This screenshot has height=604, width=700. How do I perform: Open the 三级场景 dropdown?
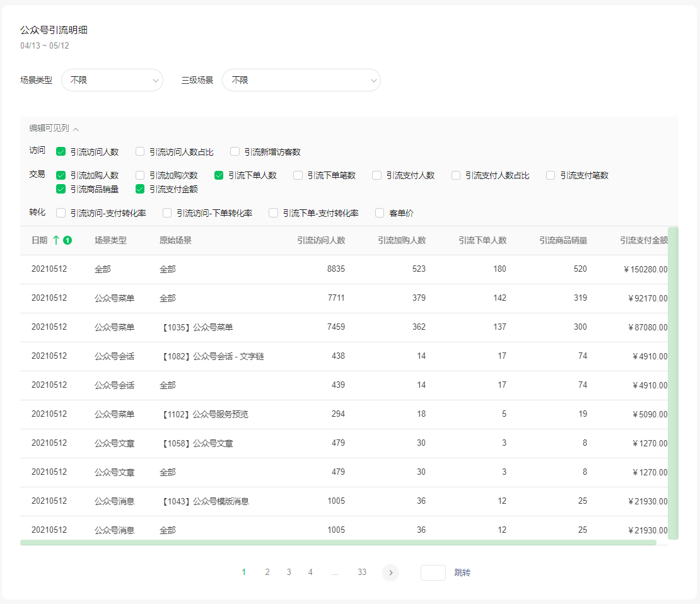point(301,80)
